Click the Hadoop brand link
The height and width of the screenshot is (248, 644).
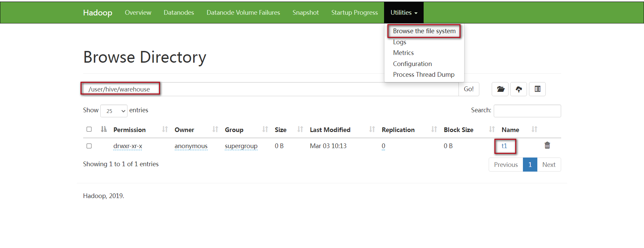pos(98,12)
